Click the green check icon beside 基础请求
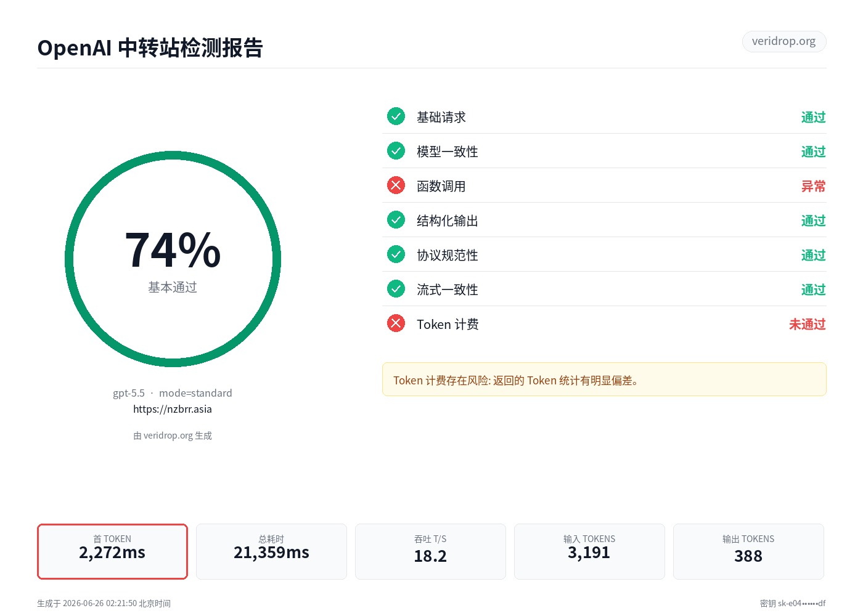The width and height of the screenshot is (863, 616). pyautogui.click(x=396, y=116)
